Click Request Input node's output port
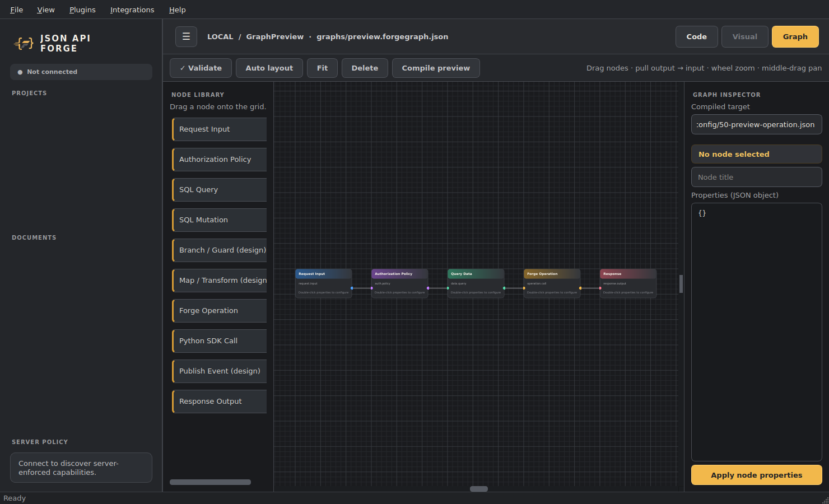 click(352, 288)
